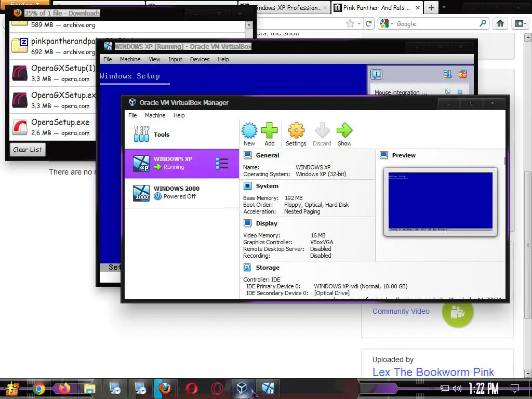Click the System section chip icon
This screenshot has height=399, width=532.
pos(248,186)
